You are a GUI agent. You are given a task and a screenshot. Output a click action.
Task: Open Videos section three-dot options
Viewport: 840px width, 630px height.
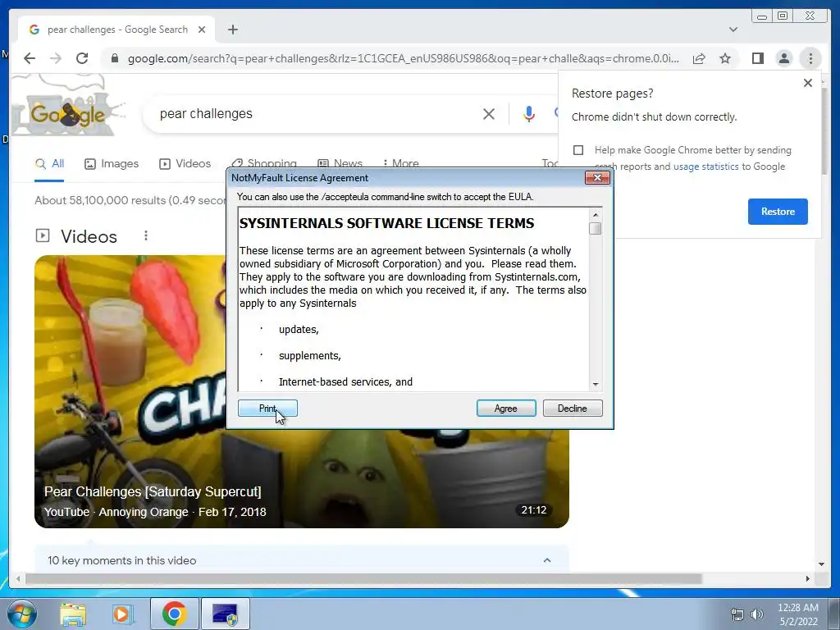pyautogui.click(x=146, y=235)
